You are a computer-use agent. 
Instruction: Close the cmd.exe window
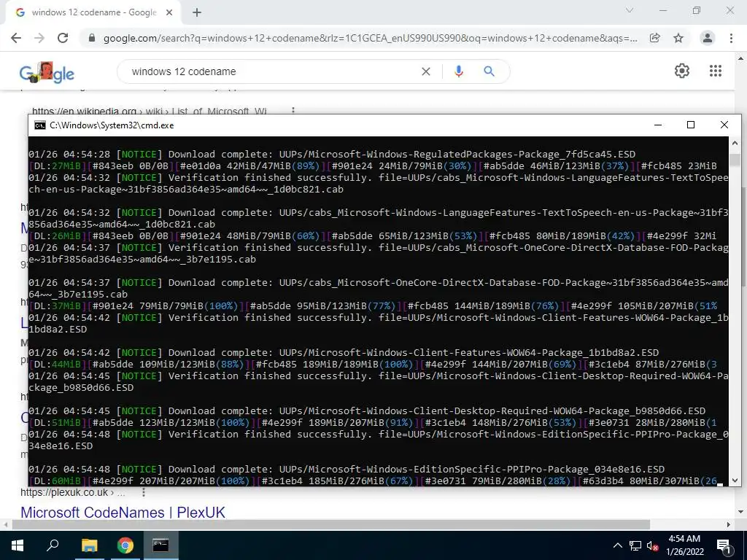coord(724,125)
